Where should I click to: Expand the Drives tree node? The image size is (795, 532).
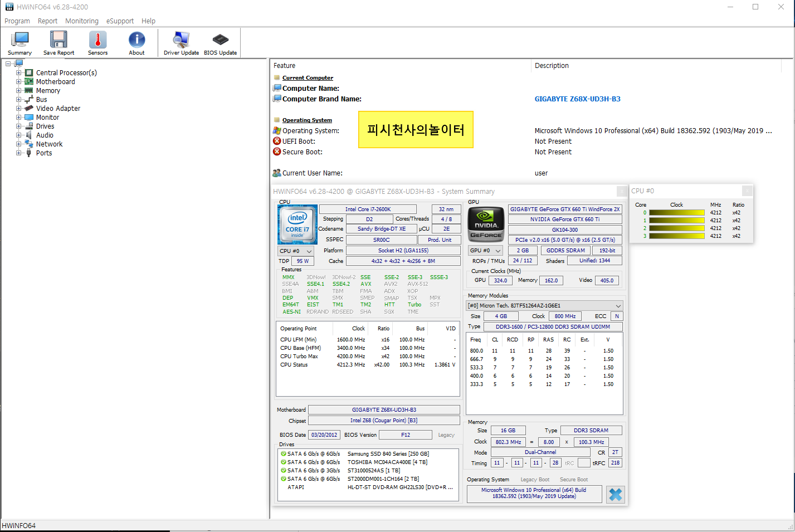click(18, 126)
